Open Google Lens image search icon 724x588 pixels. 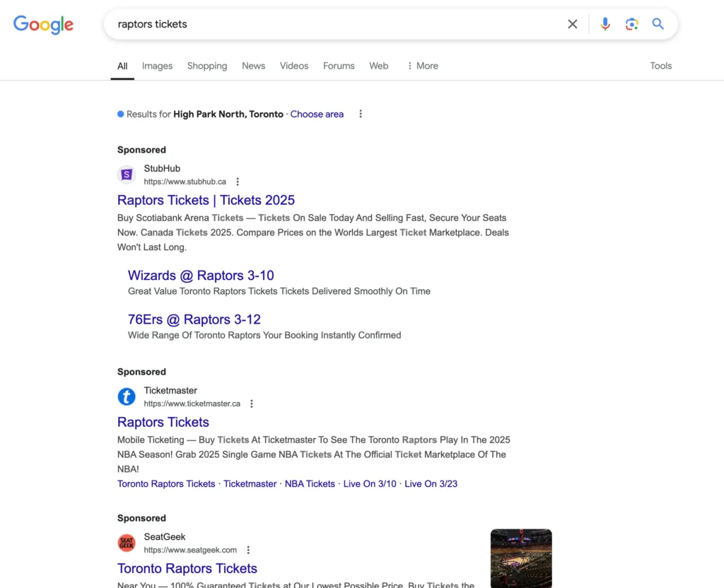coord(631,24)
